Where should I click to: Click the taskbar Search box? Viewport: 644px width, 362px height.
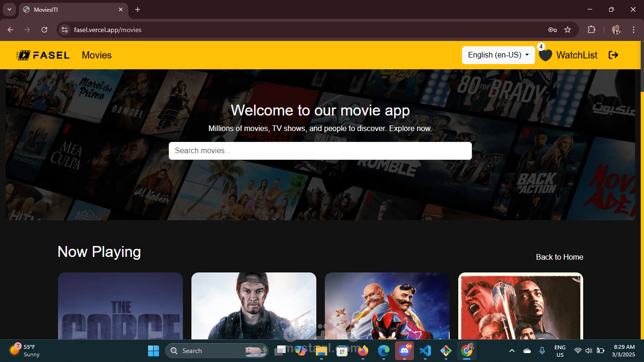217,351
